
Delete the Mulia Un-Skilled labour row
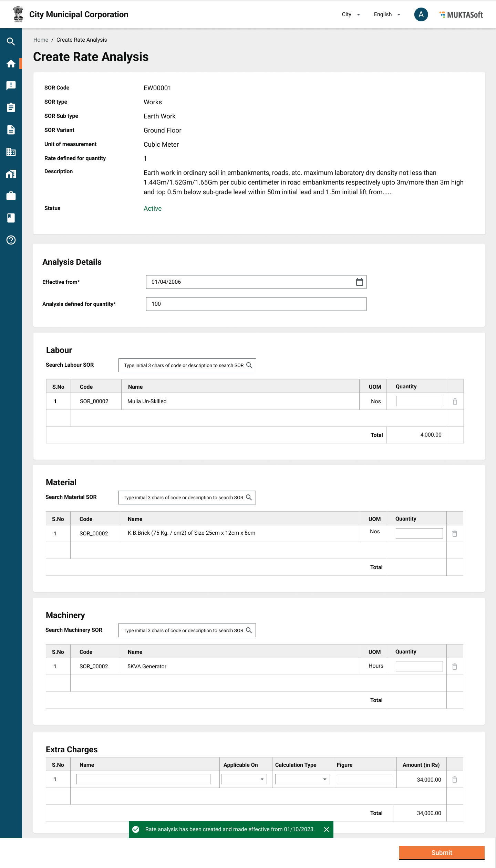pyautogui.click(x=455, y=401)
